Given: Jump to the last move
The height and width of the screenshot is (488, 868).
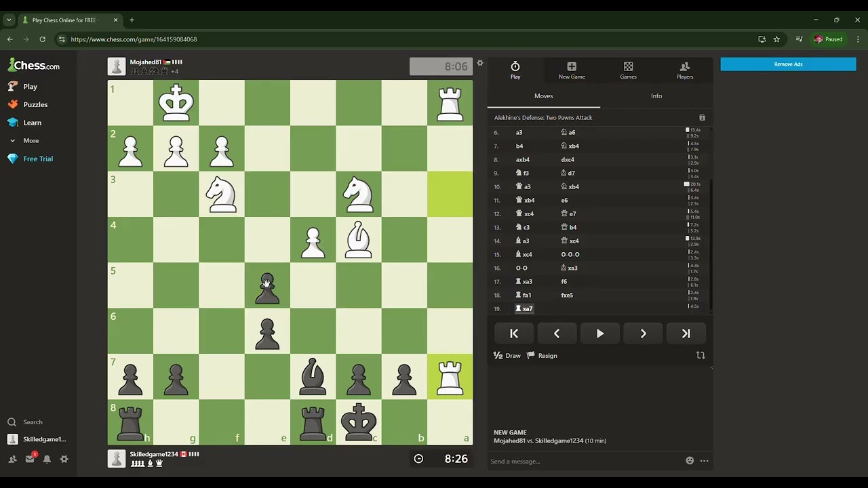Looking at the screenshot, I should tap(686, 333).
